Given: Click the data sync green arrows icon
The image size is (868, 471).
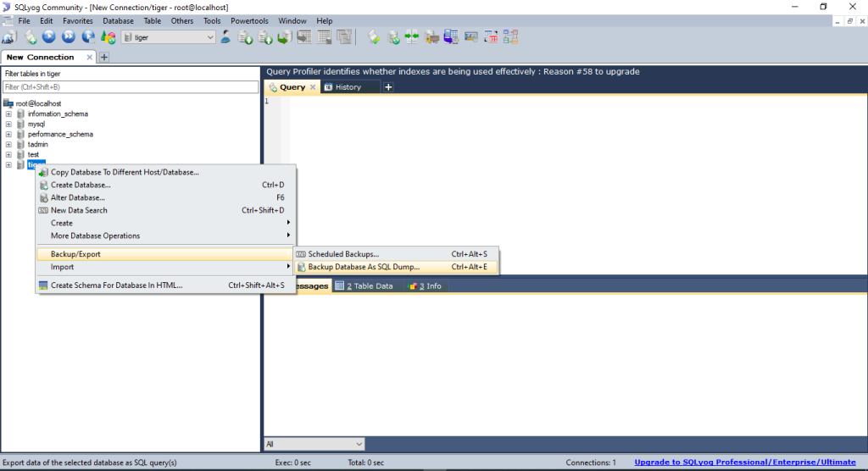Looking at the screenshot, I should 412,37.
